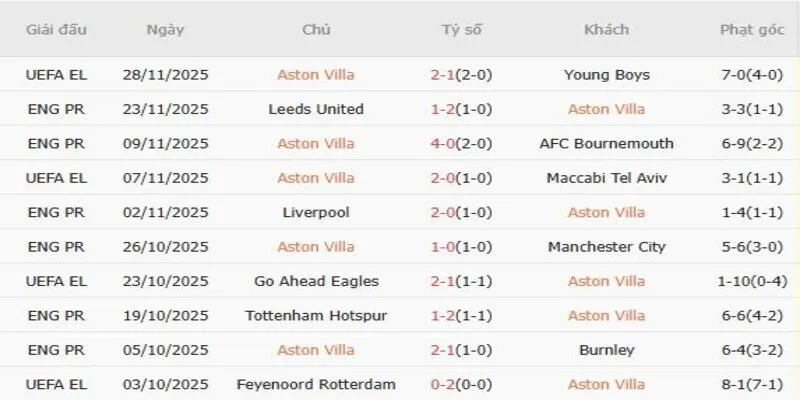This screenshot has width=800, height=400.
Task: Select the Go Ahead Eagles team
Action: pos(316,282)
